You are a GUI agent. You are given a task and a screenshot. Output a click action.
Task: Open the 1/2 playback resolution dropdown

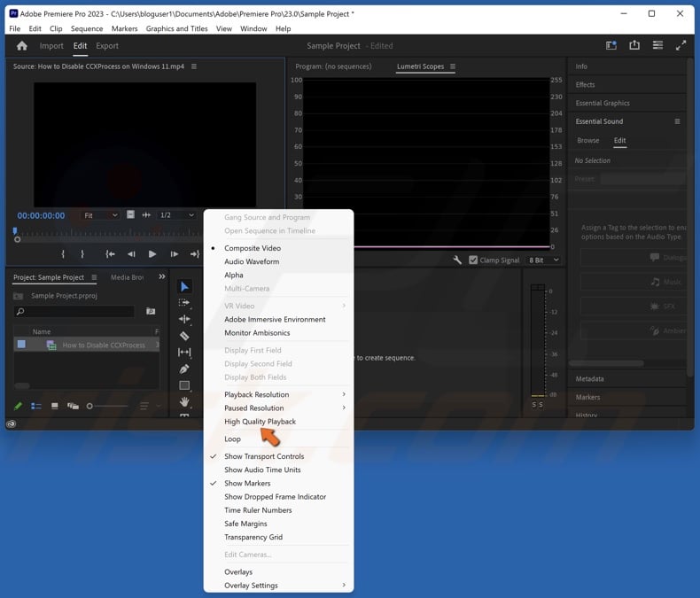coord(177,215)
